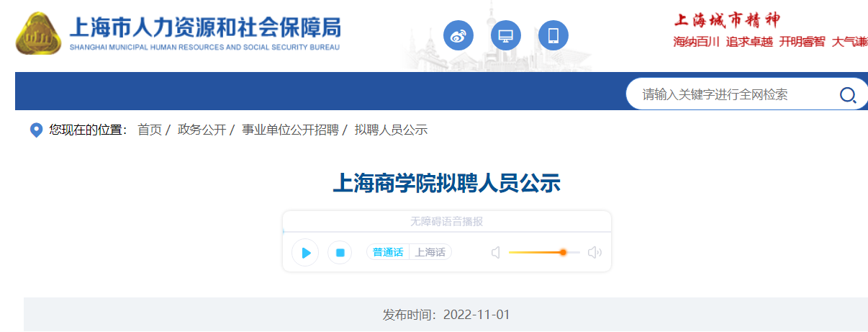Click the audio playback progress bar

[447, 232]
